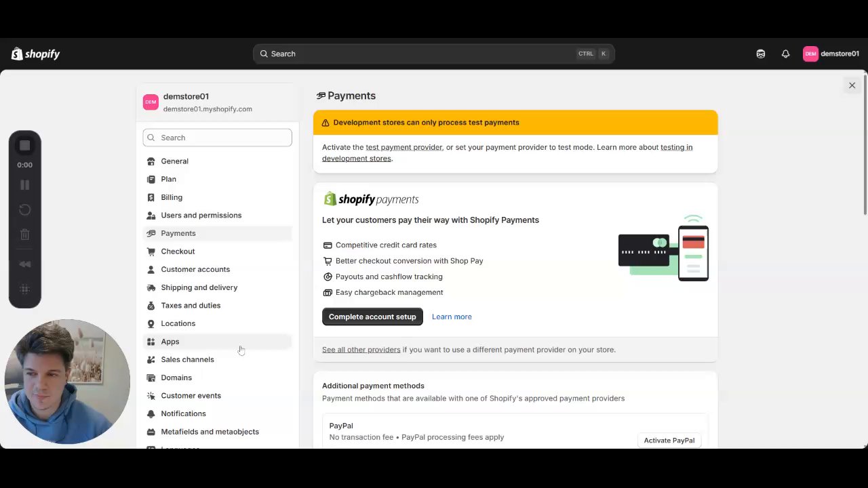This screenshot has width=868, height=488.
Task: Open the Plan settings page
Action: click(x=217, y=179)
